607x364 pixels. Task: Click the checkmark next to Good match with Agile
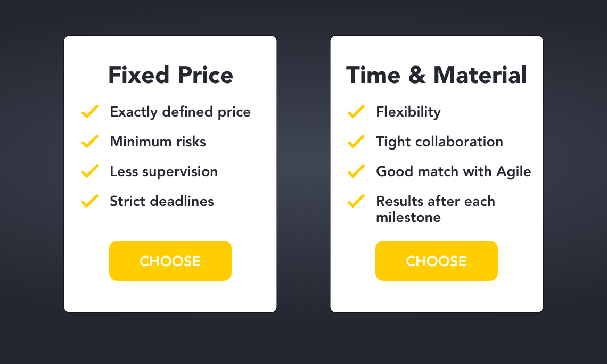[x=356, y=171]
